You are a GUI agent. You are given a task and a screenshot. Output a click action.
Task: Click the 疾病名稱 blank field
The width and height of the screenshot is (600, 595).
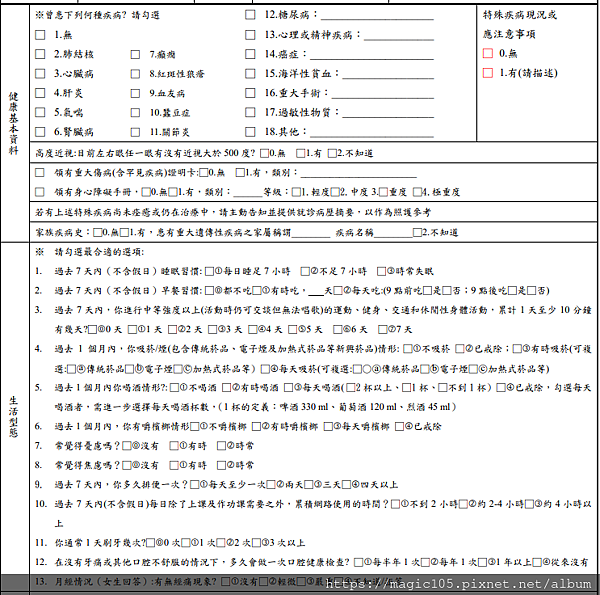click(393, 233)
